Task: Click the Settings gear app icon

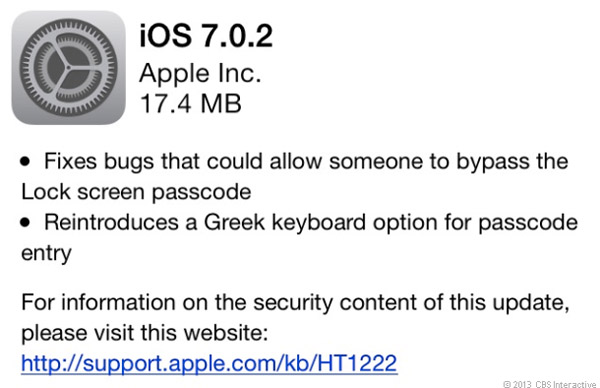Action: tap(68, 68)
